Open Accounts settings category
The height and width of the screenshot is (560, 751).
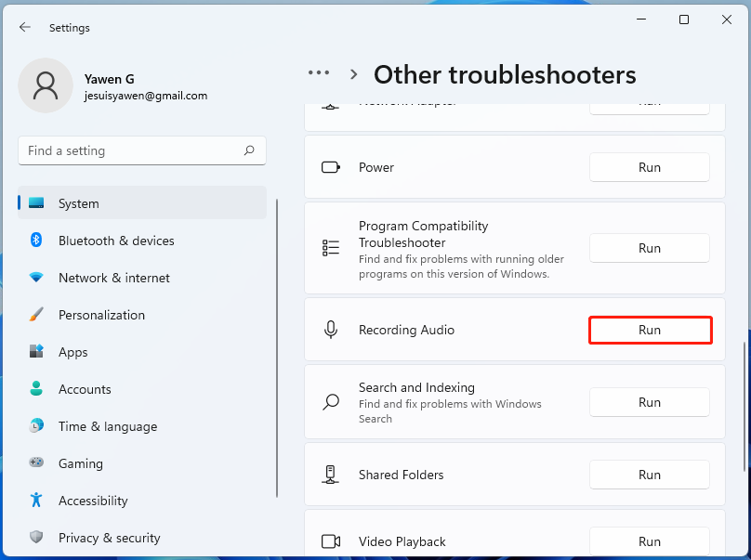[142, 389]
